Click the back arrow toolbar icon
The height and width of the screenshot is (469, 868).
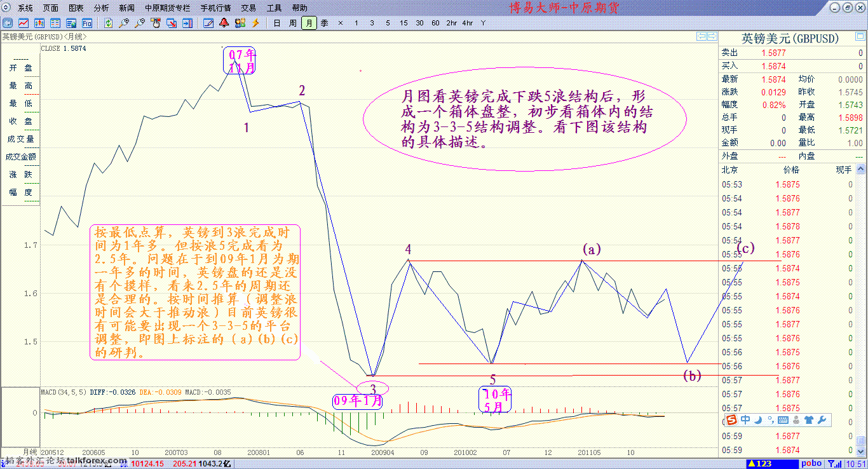click(x=8, y=23)
